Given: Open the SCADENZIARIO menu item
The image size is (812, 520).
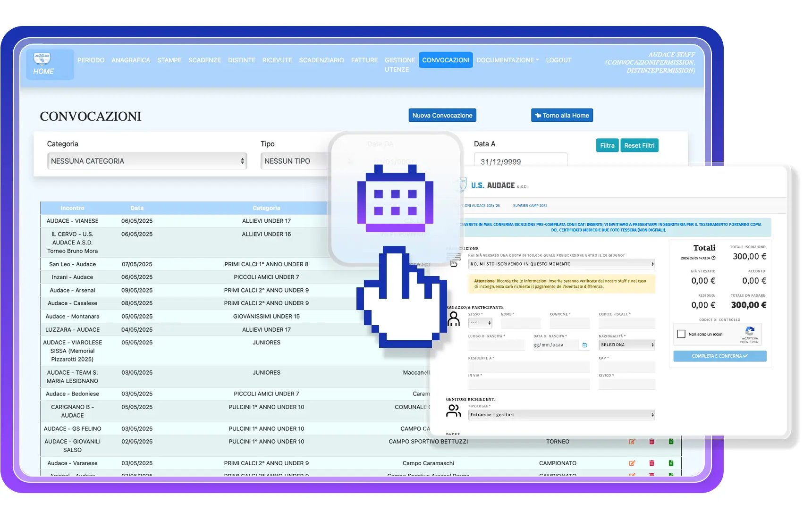Looking at the screenshot, I should click(x=321, y=60).
